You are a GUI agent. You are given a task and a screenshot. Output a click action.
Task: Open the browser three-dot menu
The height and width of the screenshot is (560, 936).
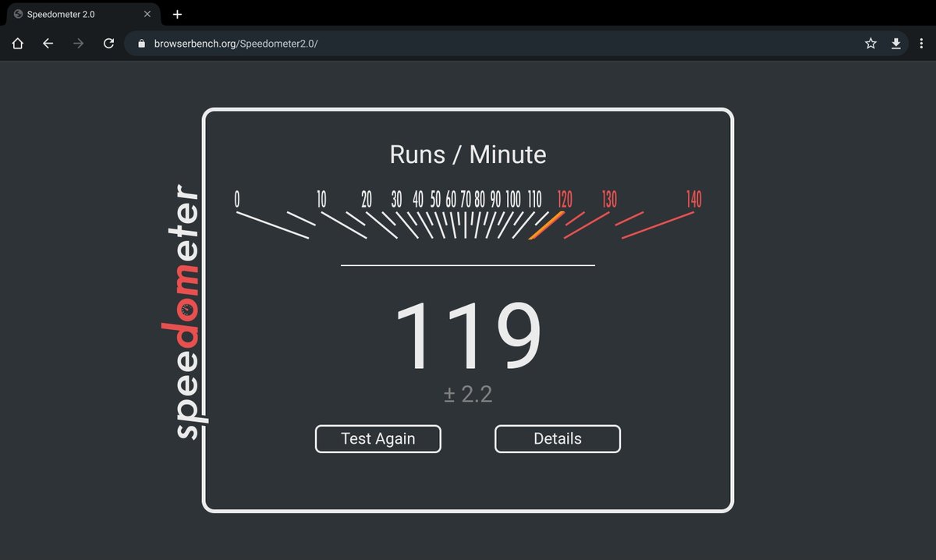coord(920,44)
